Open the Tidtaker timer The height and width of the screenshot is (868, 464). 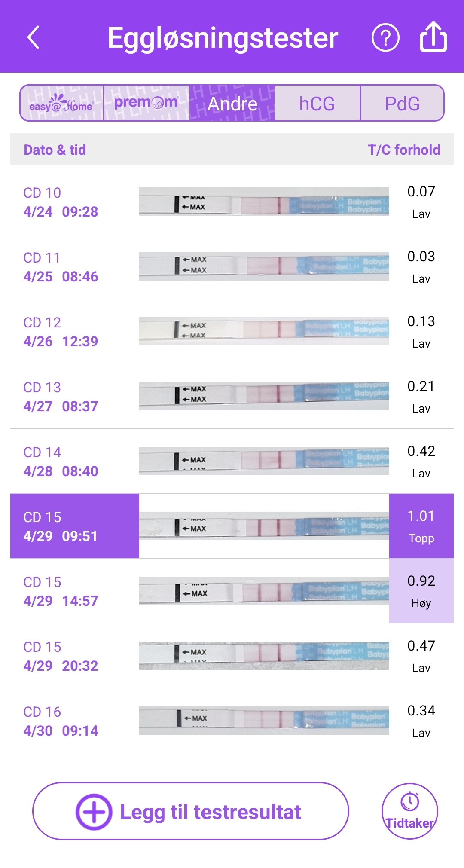click(x=409, y=811)
